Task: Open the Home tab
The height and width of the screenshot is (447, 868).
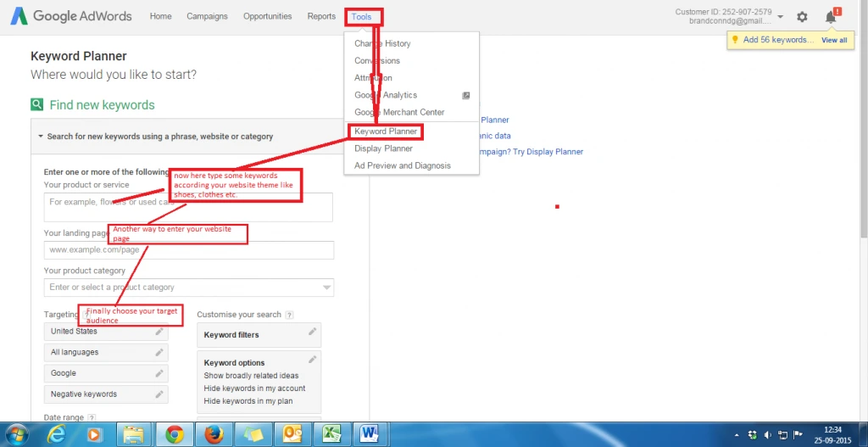Action: click(160, 17)
